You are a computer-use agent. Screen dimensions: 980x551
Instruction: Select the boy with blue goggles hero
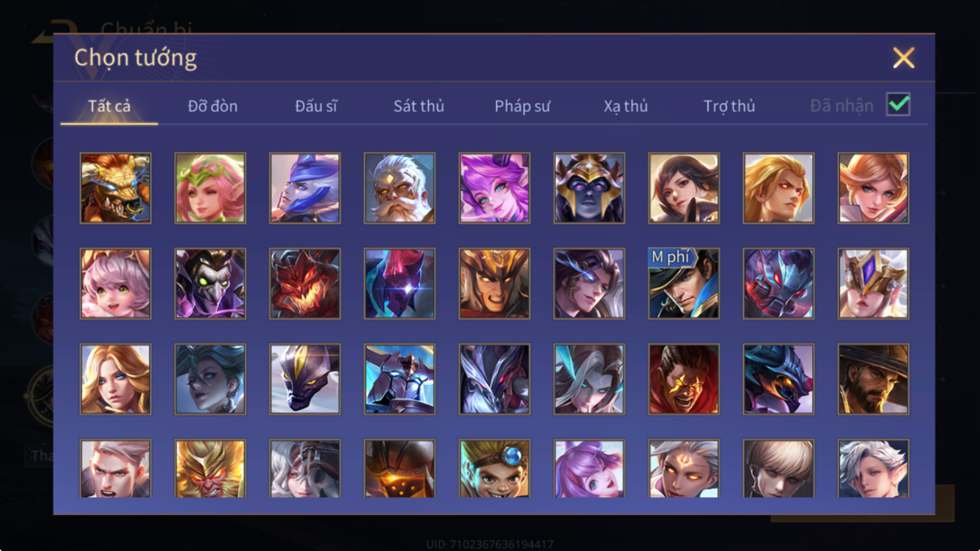(494, 469)
